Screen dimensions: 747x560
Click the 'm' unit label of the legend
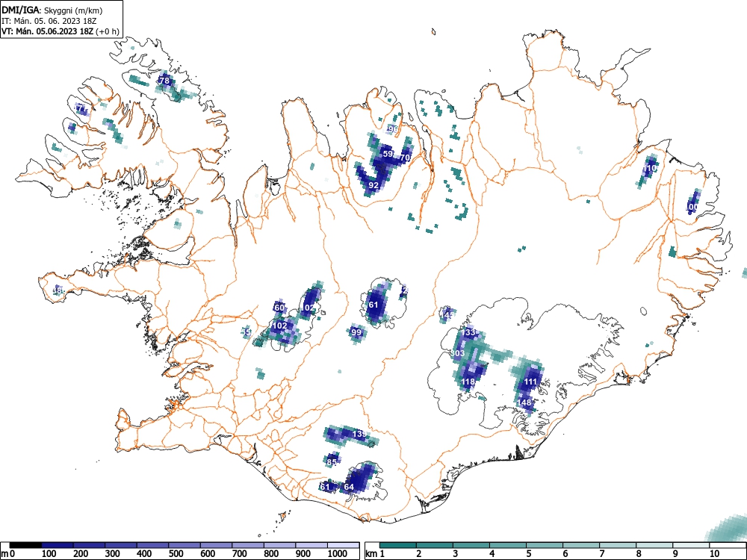point(4,554)
